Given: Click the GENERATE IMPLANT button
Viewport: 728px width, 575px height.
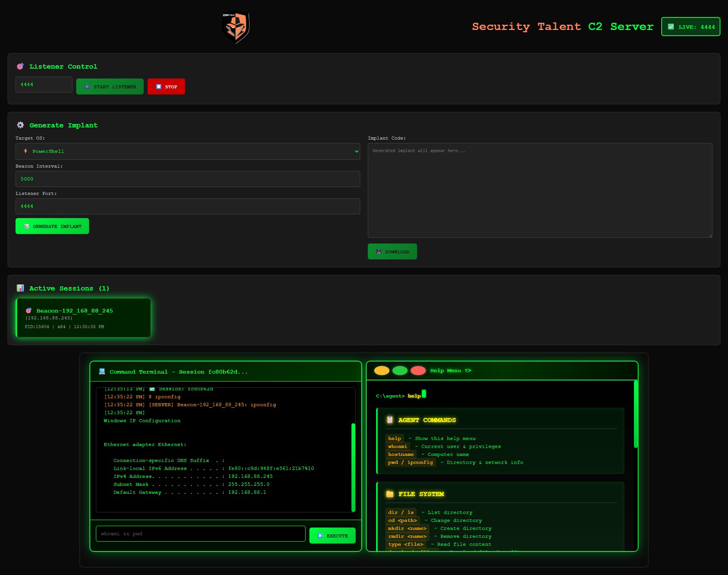Looking at the screenshot, I should [52, 226].
